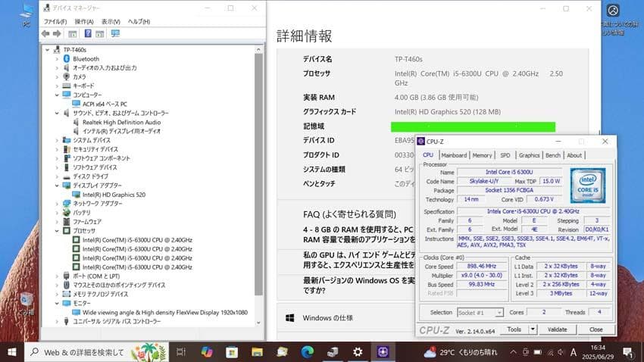Open Settings gear icon on the taskbar
Screen dimensions: 644x362
358,351
